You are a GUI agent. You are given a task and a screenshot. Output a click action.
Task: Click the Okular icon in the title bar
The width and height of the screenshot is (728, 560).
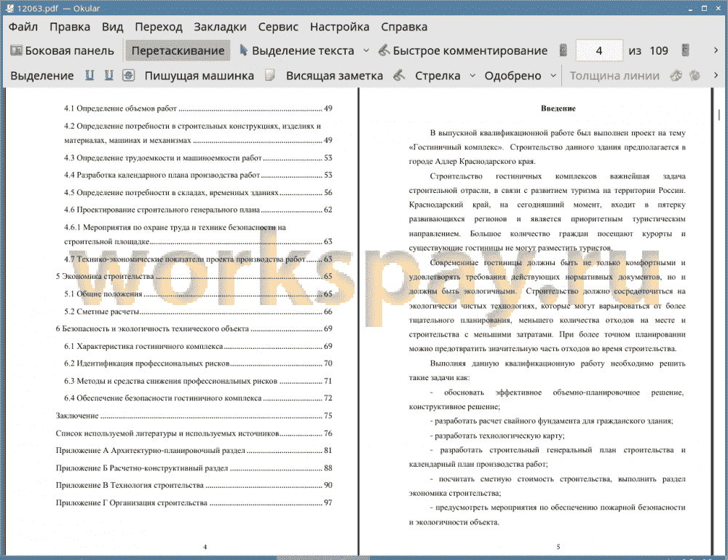tap(9, 8)
